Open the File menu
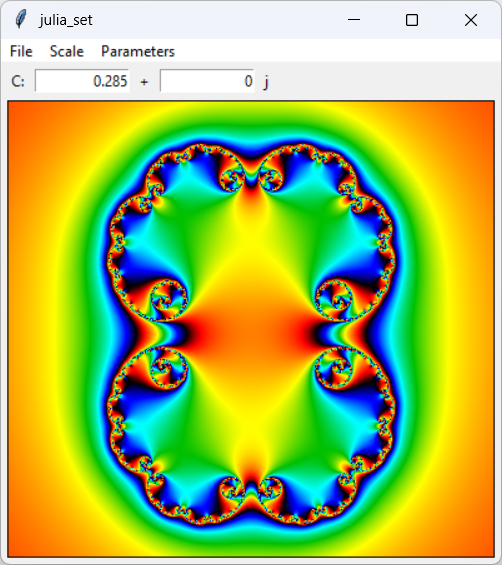 tap(21, 51)
